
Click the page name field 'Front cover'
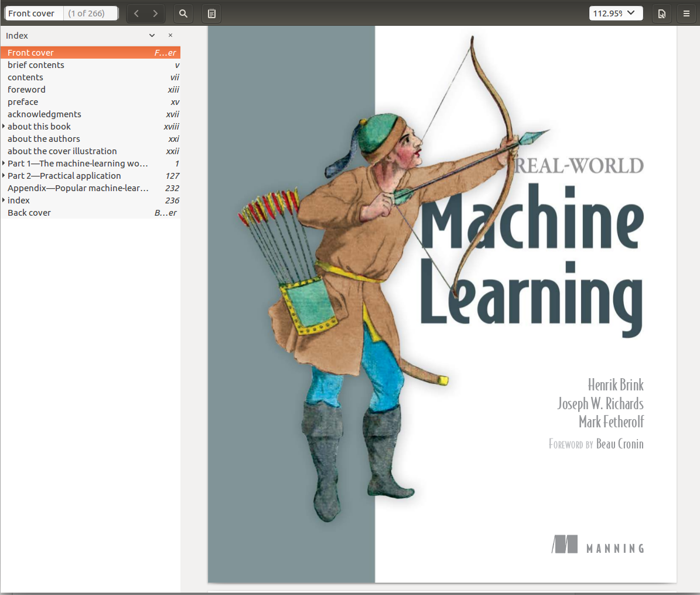(x=34, y=13)
